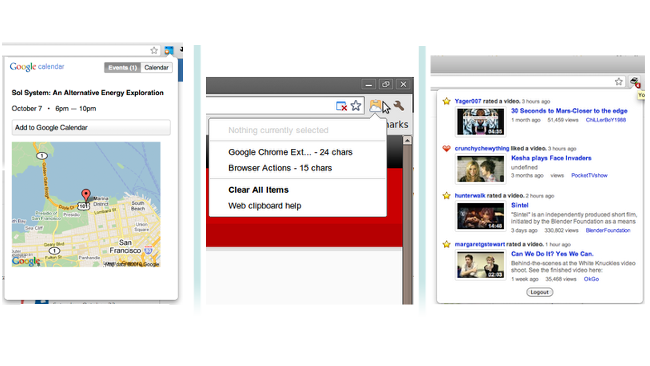This screenshot has height=366, width=650.
Task: Click bookmark star in Google Calendar window
Action: pos(154,50)
